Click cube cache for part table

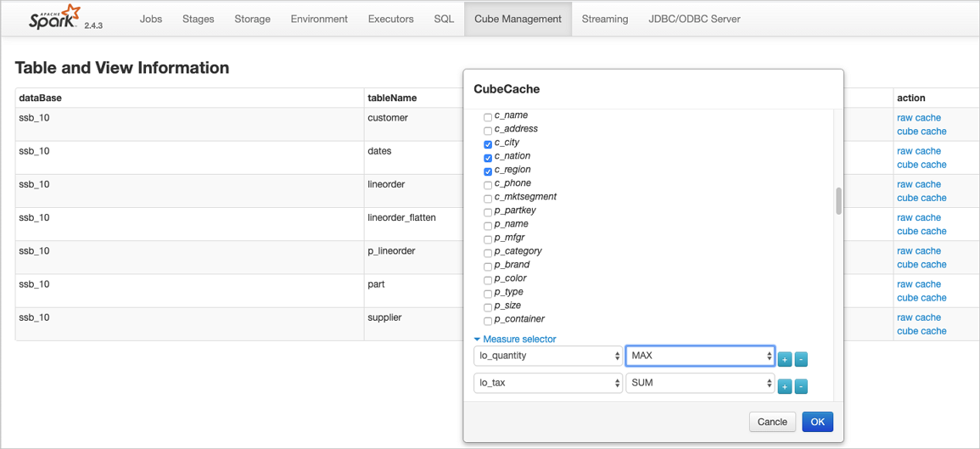click(x=921, y=298)
